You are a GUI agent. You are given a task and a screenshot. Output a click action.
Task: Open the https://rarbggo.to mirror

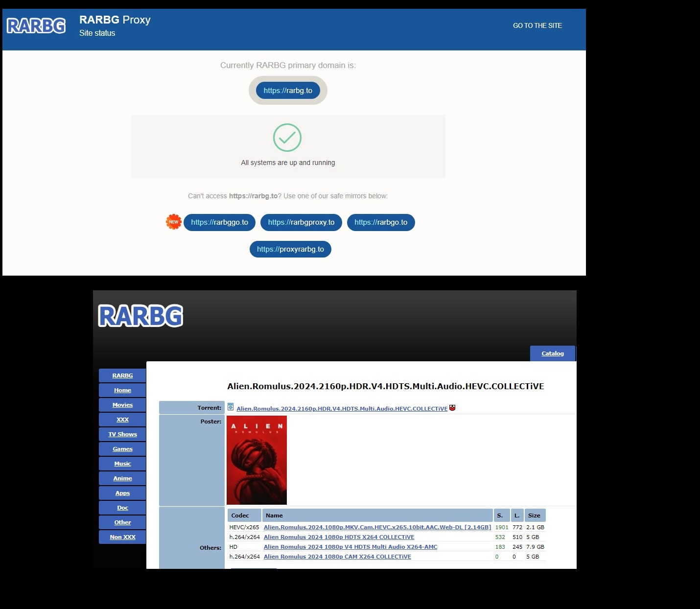[x=219, y=222]
